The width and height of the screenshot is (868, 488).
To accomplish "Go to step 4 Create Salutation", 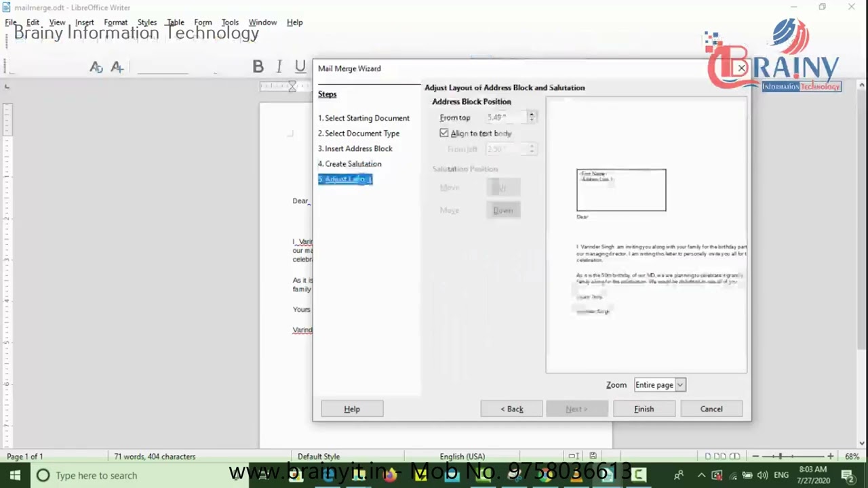I will (x=350, y=164).
